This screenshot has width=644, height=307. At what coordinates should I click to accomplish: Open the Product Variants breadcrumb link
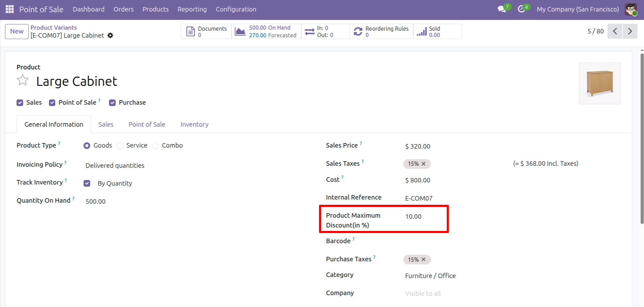[x=53, y=28]
